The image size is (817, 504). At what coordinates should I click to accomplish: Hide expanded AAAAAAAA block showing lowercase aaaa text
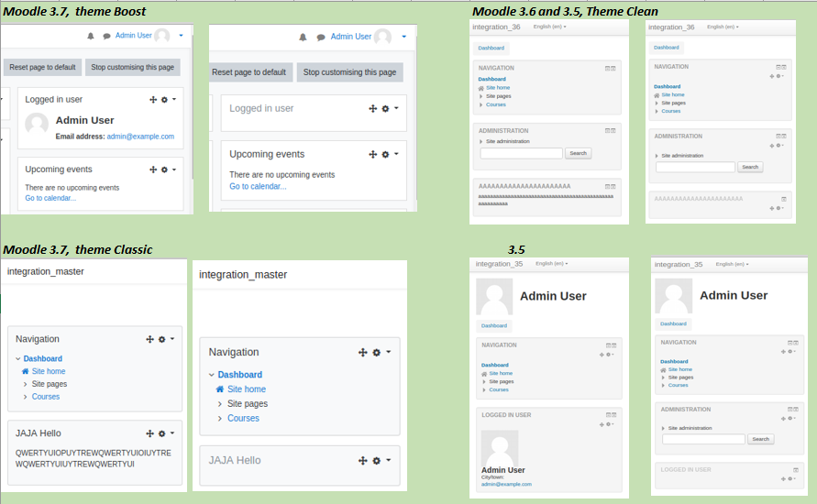click(608, 186)
